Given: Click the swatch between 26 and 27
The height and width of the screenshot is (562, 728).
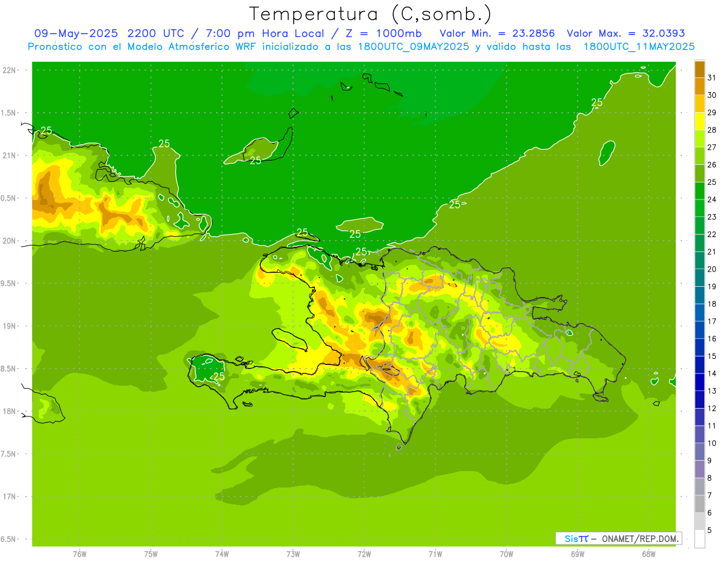Looking at the screenshot, I should [x=699, y=156].
